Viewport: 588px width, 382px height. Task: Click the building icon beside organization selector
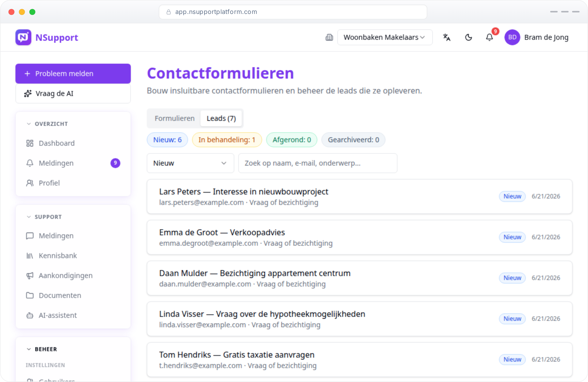(329, 37)
